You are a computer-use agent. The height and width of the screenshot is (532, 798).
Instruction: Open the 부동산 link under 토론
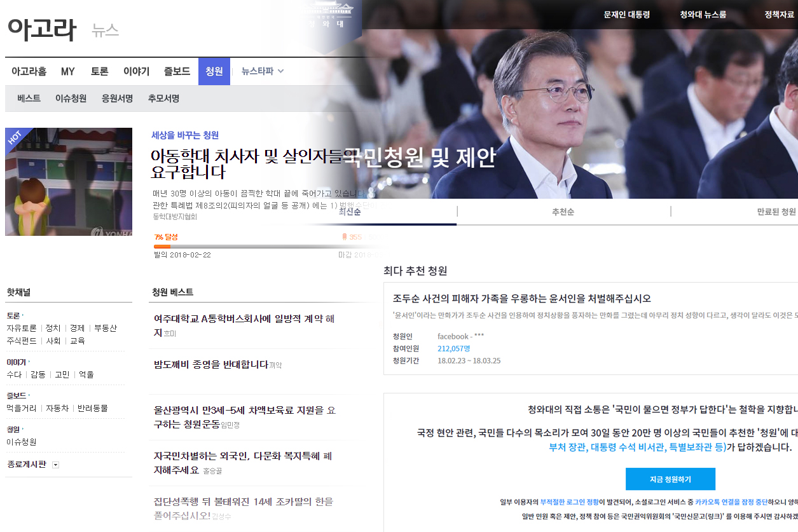coord(106,329)
